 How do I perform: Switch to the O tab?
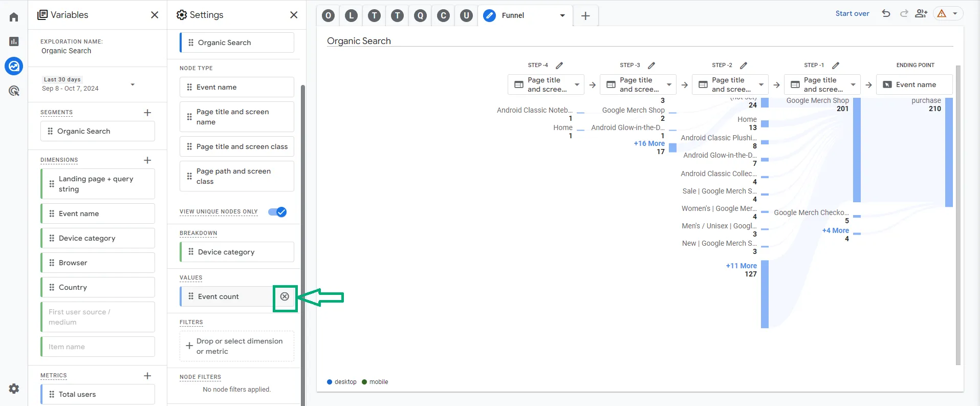tap(329, 15)
